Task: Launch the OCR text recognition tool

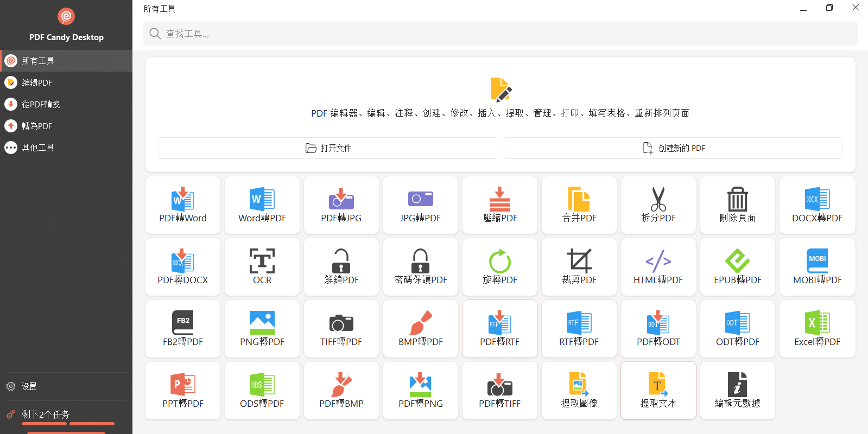Action: (x=262, y=267)
